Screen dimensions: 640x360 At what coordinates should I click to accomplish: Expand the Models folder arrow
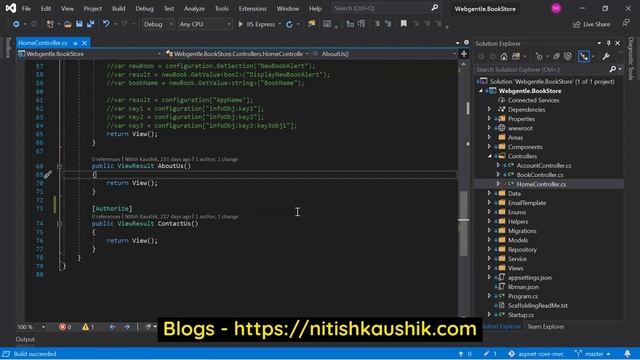(x=489, y=240)
